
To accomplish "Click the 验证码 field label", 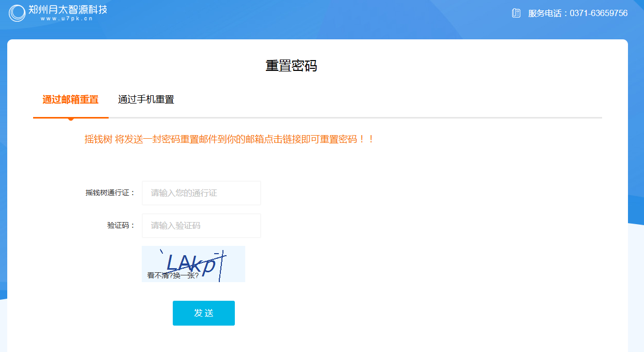I will point(121,226).
